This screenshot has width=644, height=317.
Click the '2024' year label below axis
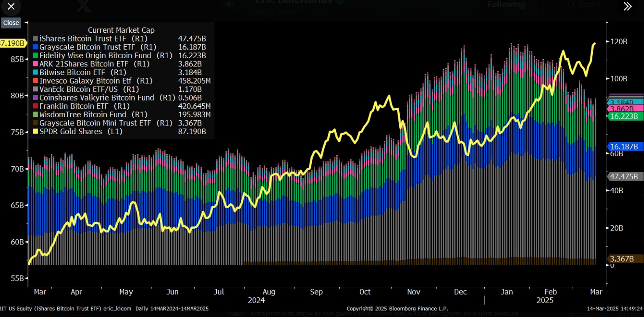click(256, 301)
